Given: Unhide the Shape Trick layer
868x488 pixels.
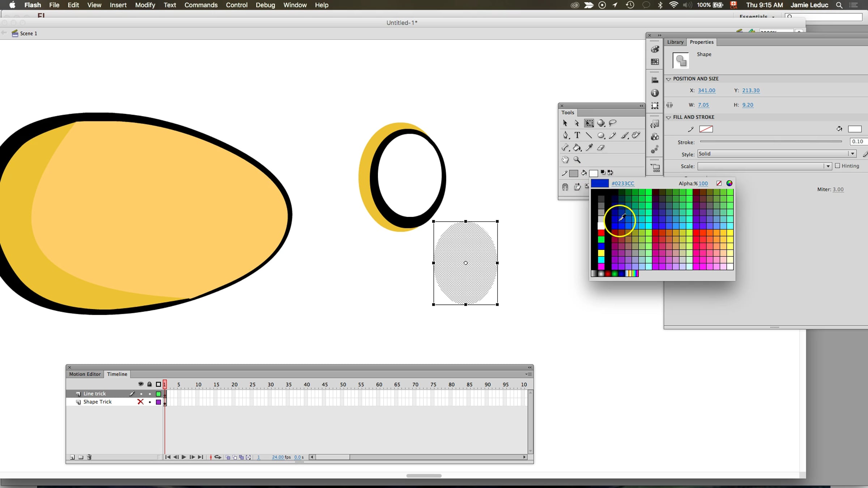Looking at the screenshot, I should pos(141,402).
